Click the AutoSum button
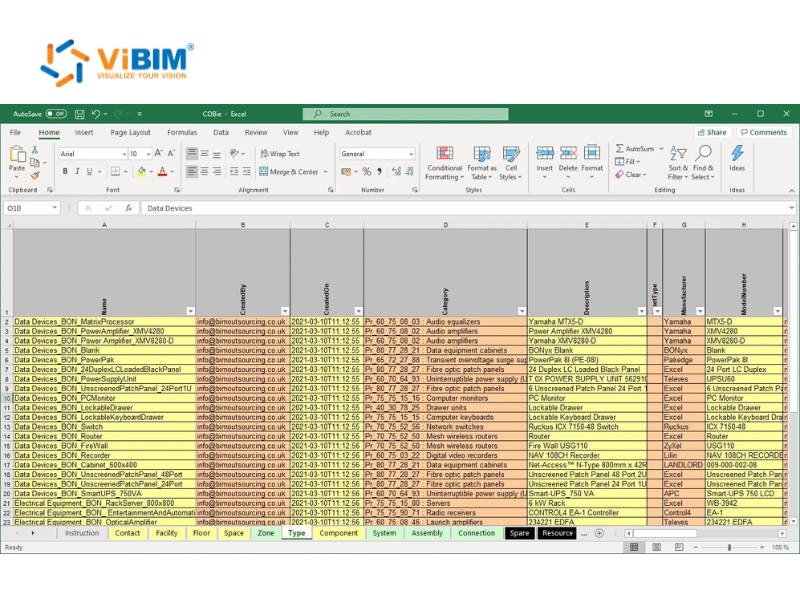 (x=635, y=148)
